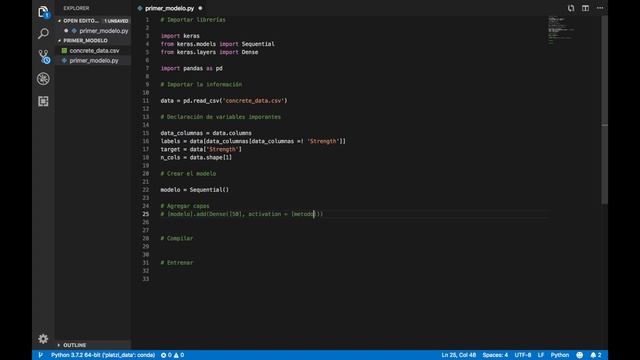The width and height of the screenshot is (640, 360).
Task: Click the 'n_cols = data.shape[1]' line
Action: 196,158
